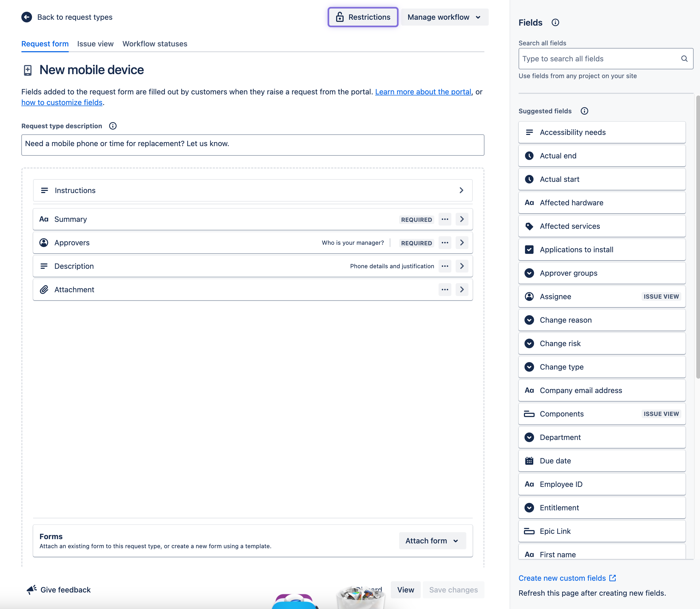Click the suggested fields list scrollbar
Image resolution: width=700 pixels, height=609 pixels.
698,237
